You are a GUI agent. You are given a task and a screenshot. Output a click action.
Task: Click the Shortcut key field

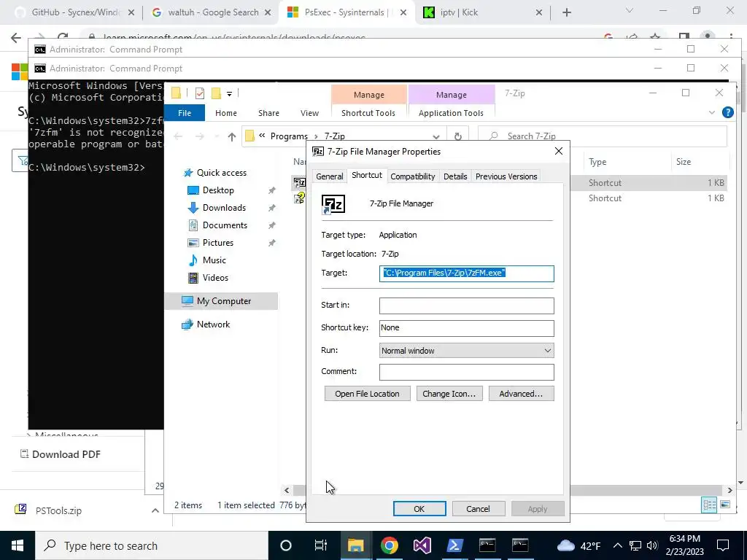pyautogui.click(x=466, y=328)
